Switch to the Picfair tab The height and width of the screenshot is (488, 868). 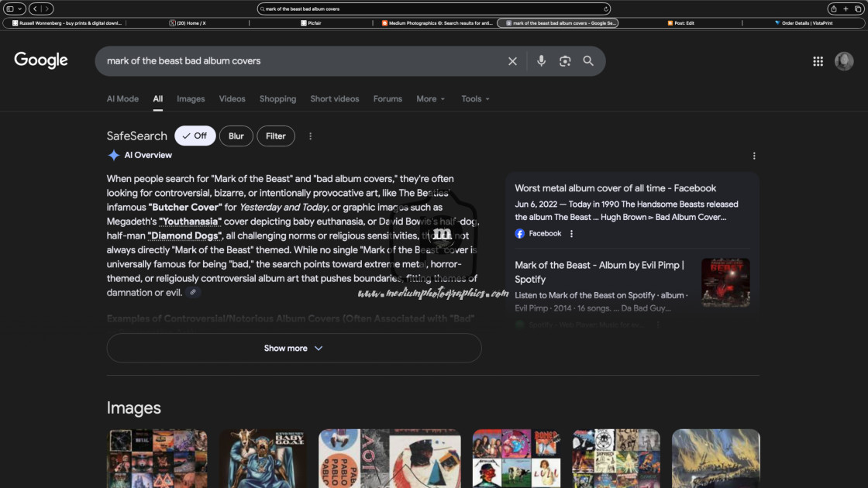[311, 23]
